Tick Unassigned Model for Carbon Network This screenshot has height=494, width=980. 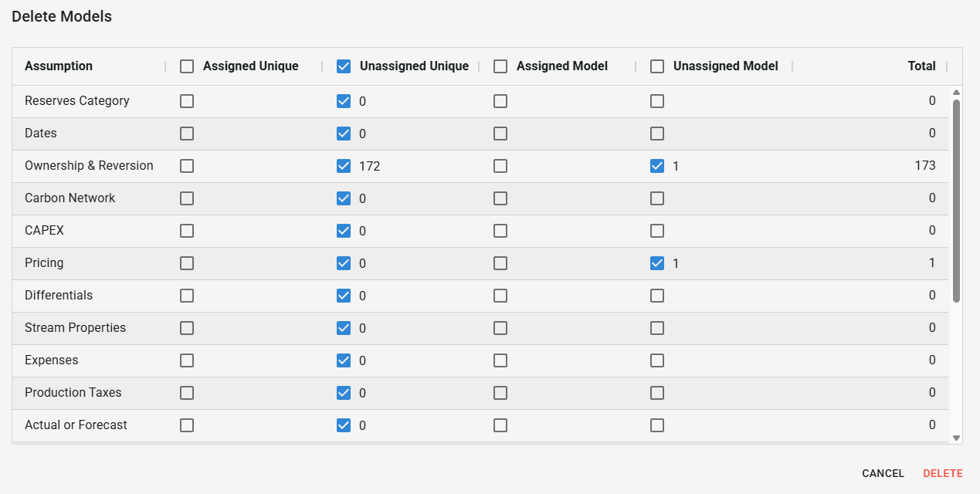[657, 198]
